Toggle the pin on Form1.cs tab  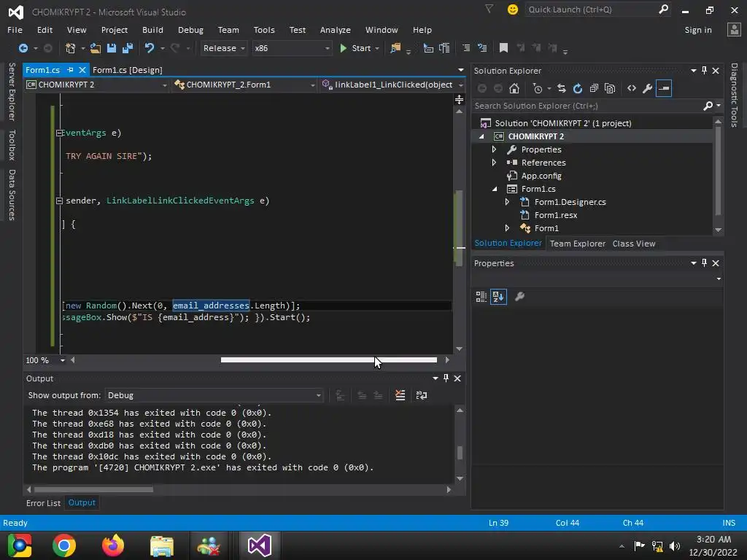(71, 70)
